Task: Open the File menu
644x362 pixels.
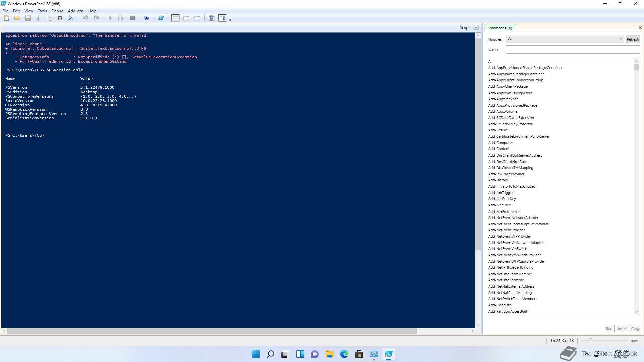Action: tap(5, 11)
